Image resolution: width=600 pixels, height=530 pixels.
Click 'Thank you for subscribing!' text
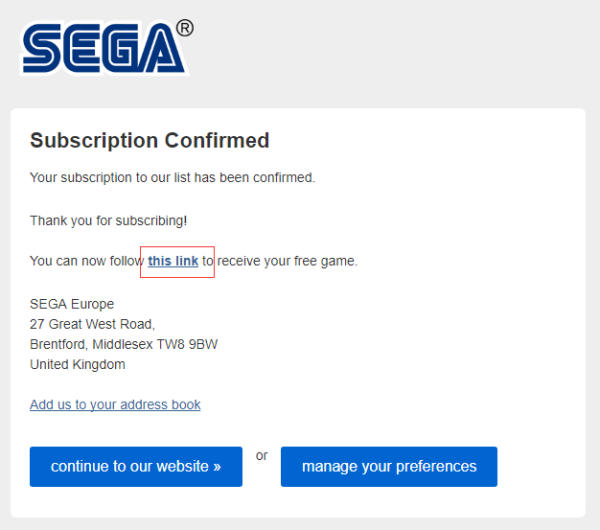pos(108,221)
